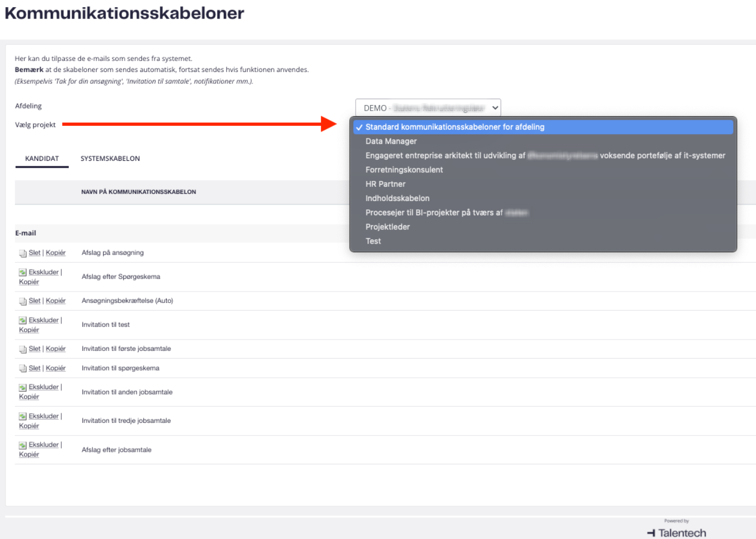The image size is (756, 539).
Task: Click the Invitation til tredje jobsamtale template name
Action: click(x=126, y=421)
